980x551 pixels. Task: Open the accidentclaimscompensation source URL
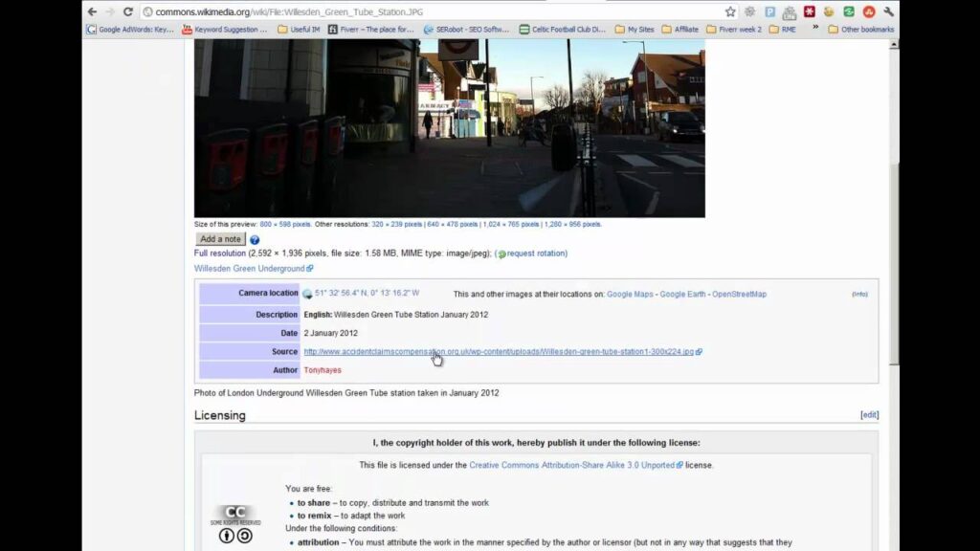point(499,352)
